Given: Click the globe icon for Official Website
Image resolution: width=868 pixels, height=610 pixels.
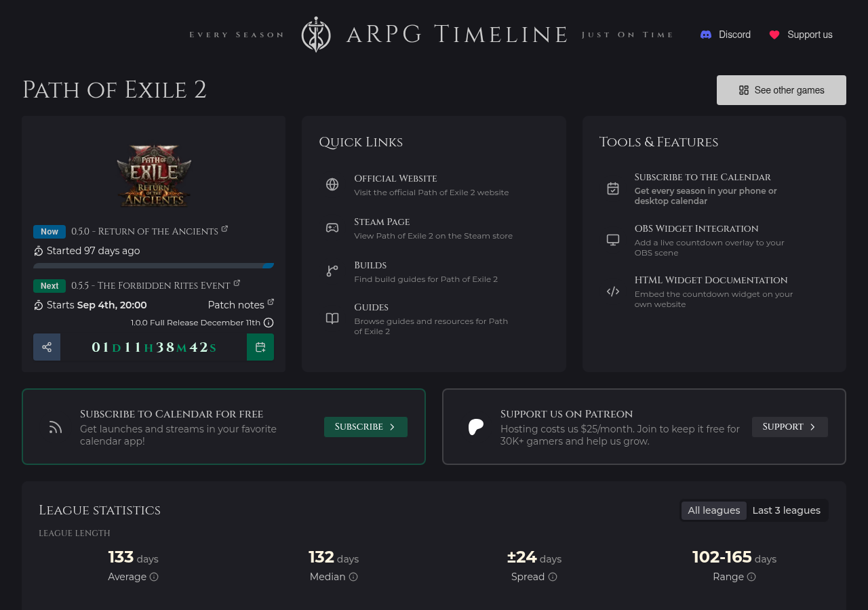Looking at the screenshot, I should pyautogui.click(x=332, y=184).
